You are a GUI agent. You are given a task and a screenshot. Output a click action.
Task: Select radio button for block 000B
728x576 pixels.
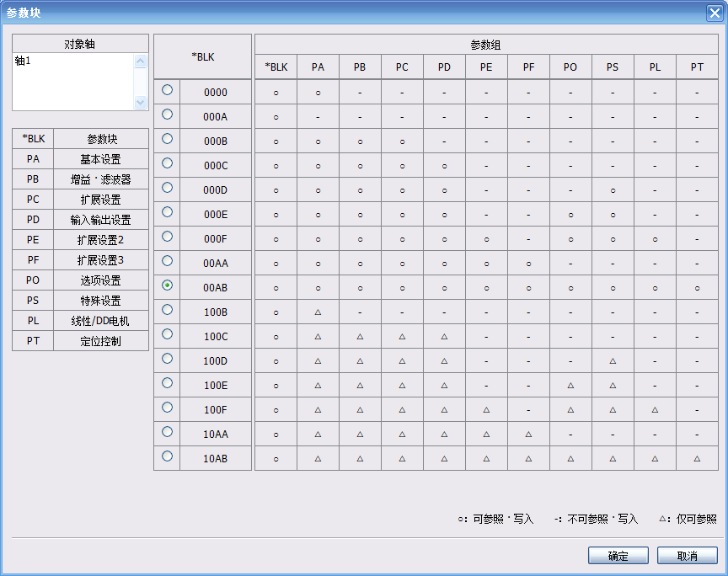(167, 138)
